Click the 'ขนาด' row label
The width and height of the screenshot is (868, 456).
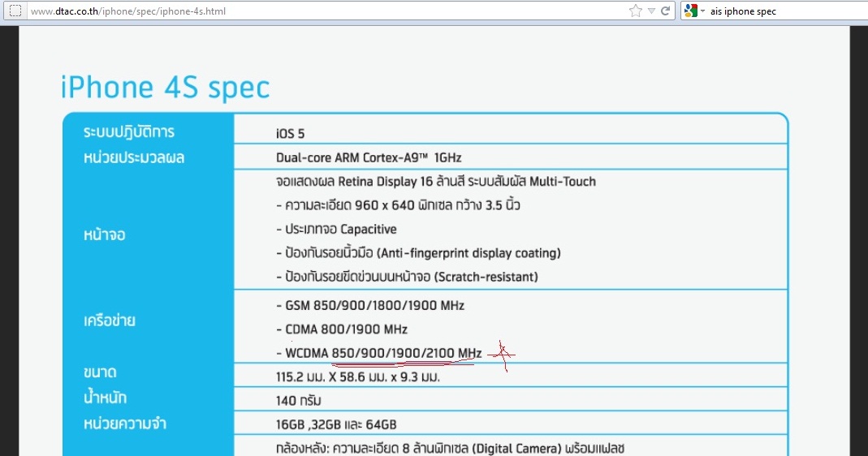pos(100,372)
